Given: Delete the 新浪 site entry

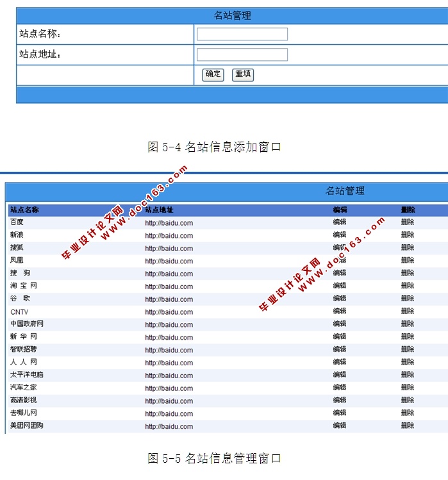Looking at the screenshot, I should (x=408, y=235).
